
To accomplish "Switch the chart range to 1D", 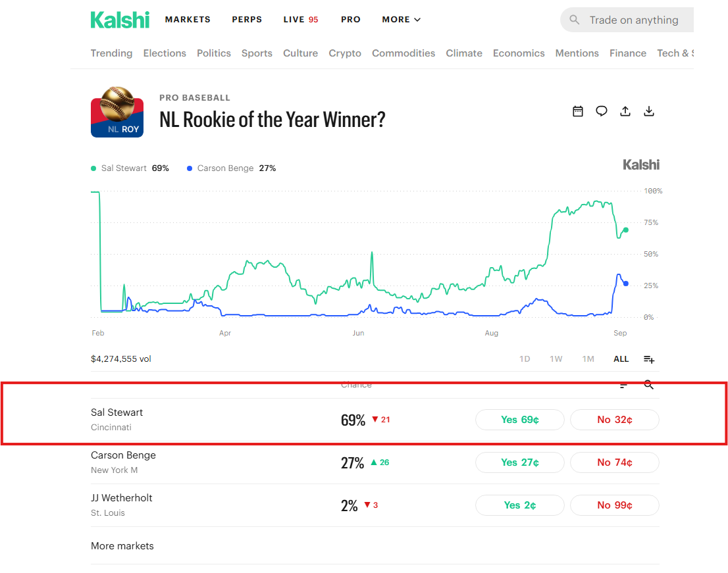I will 525,359.
